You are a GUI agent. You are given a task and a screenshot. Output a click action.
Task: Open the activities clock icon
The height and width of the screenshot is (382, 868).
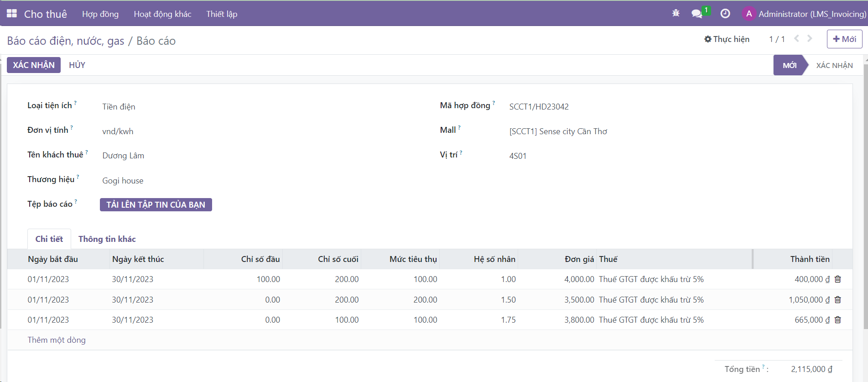click(725, 14)
